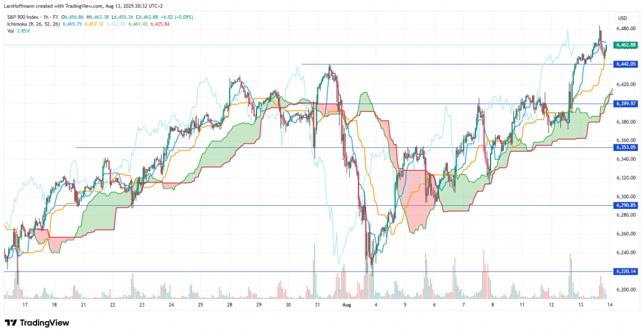Click the 6,480.00 label on price scale
Screen dimensions: 644x335
tap(626, 28)
